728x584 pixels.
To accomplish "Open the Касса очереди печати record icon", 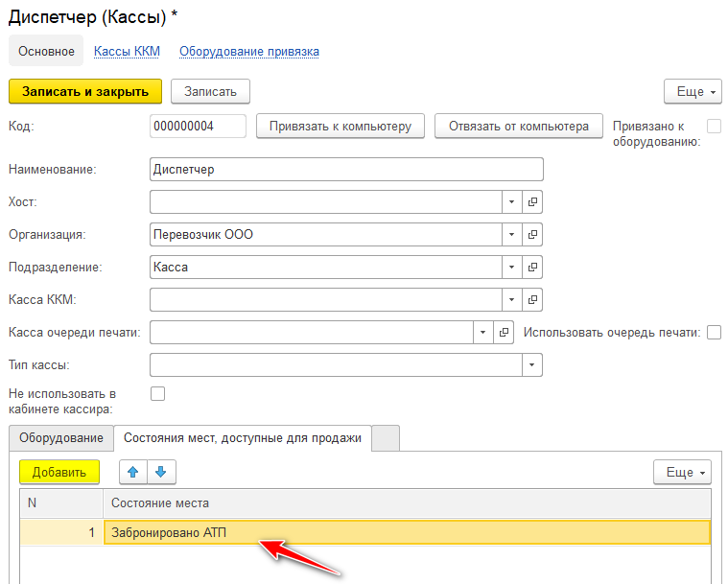I will click(x=505, y=333).
